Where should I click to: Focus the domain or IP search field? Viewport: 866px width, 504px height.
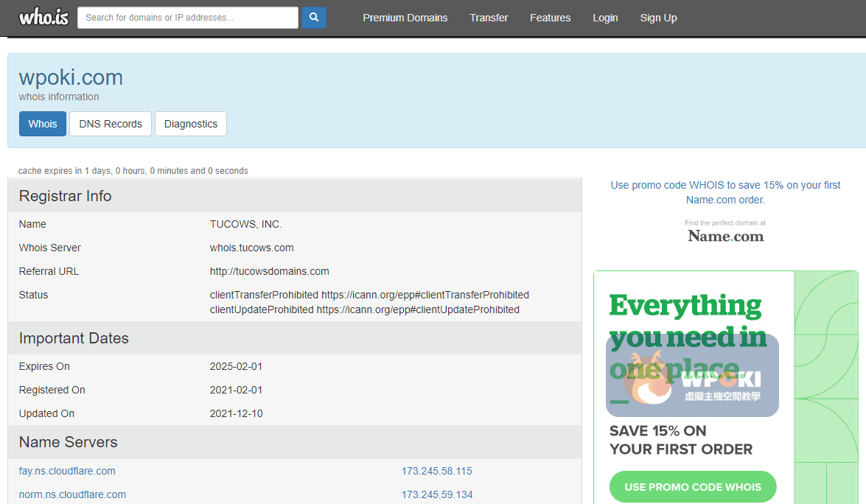[188, 18]
